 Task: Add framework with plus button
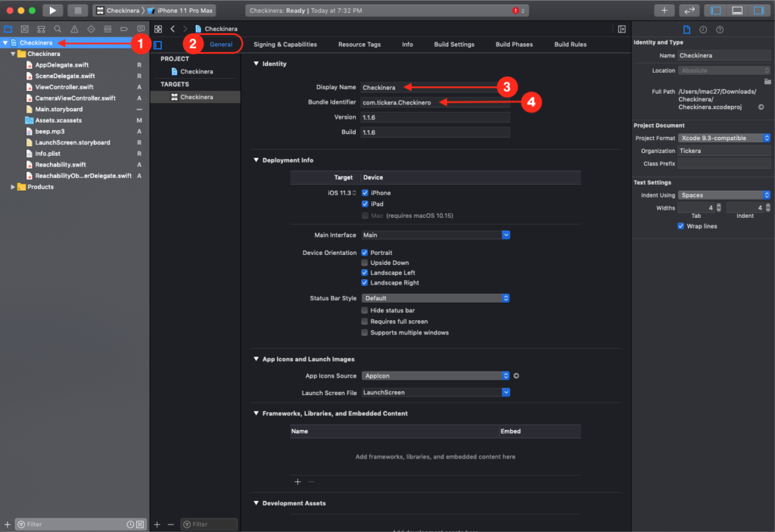coord(297,482)
